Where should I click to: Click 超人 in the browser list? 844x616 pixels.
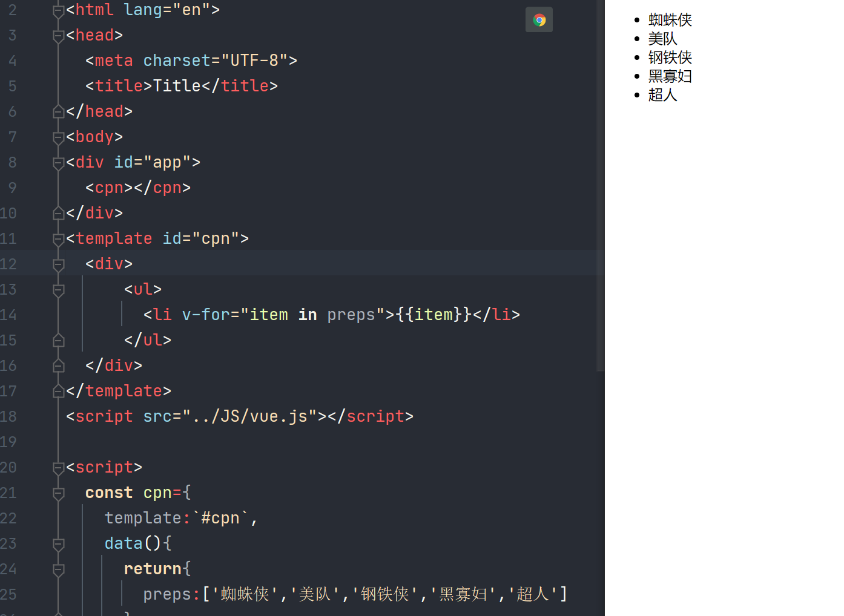coord(663,95)
